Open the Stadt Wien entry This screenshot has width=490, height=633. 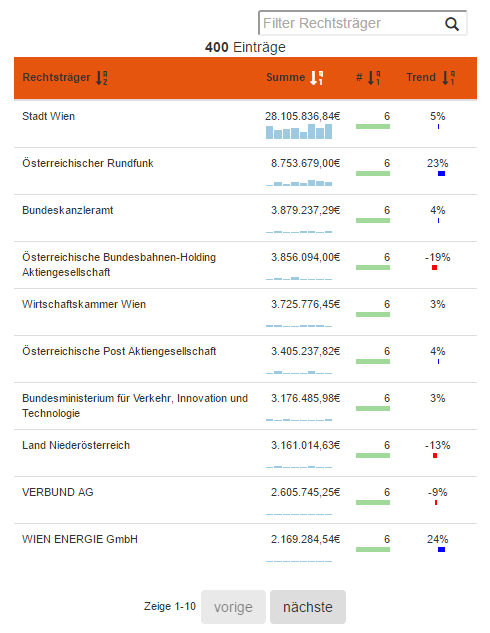click(48, 116)
